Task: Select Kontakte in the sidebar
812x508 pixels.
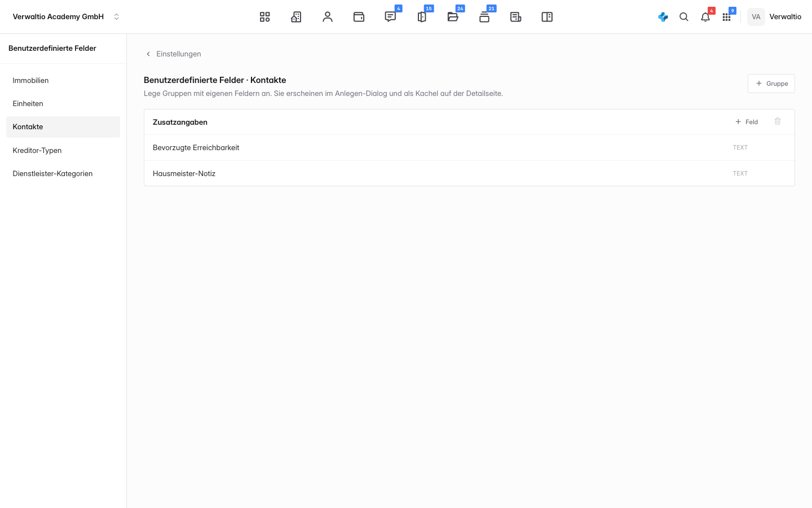Action: click(63, 126)
